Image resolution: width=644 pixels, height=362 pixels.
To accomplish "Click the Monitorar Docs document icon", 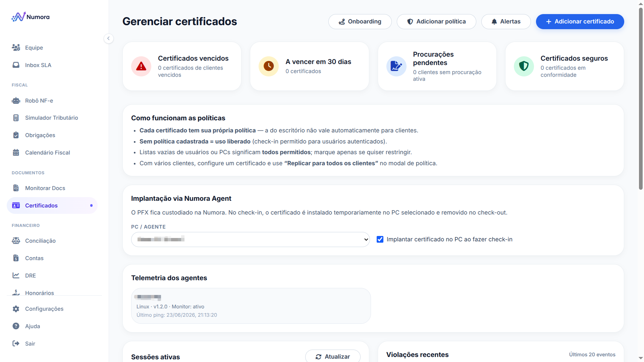I will pyautogui.click(x=16, y=188).
